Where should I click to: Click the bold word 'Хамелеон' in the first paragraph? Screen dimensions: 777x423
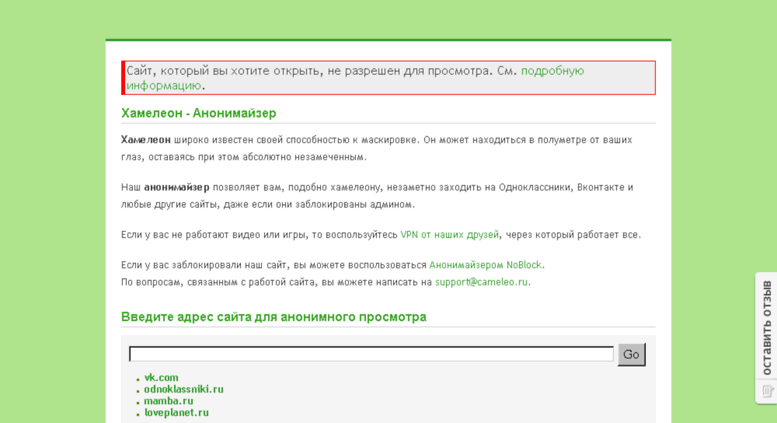146,140
